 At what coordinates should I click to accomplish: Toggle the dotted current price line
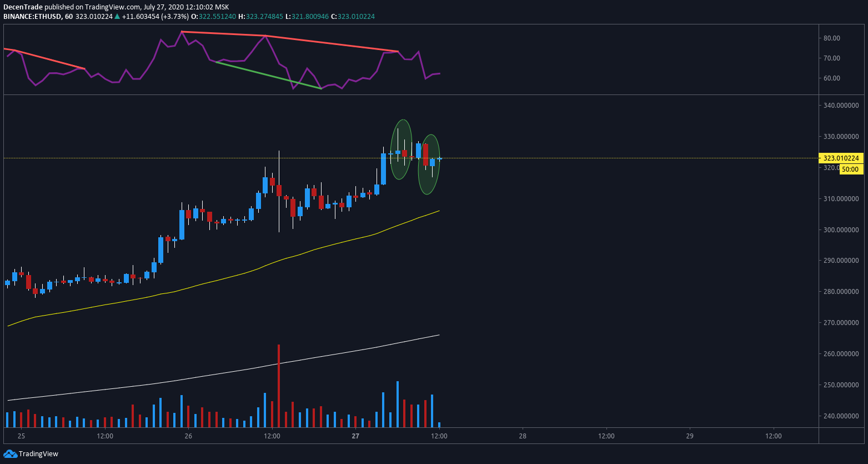[x=555, y=158]
